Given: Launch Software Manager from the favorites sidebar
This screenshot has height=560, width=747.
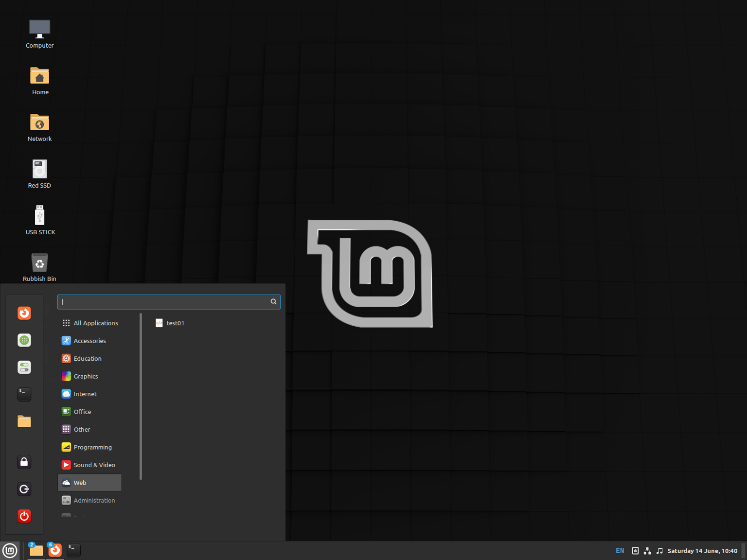Looking at the screenshot, I should point(24,340).
